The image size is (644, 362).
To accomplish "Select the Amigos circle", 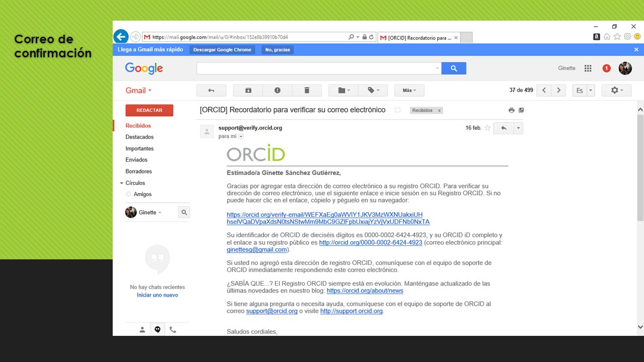I will (x=142, y=194).
